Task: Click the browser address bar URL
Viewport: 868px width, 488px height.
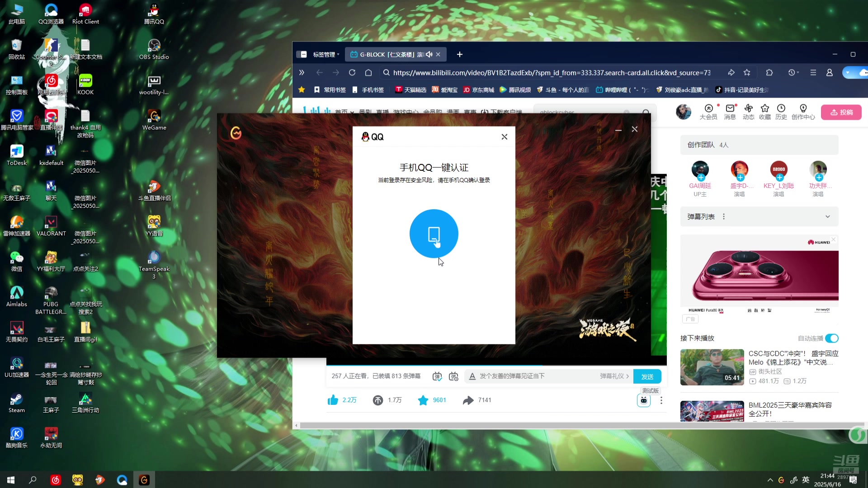Action: coord(552,73)
